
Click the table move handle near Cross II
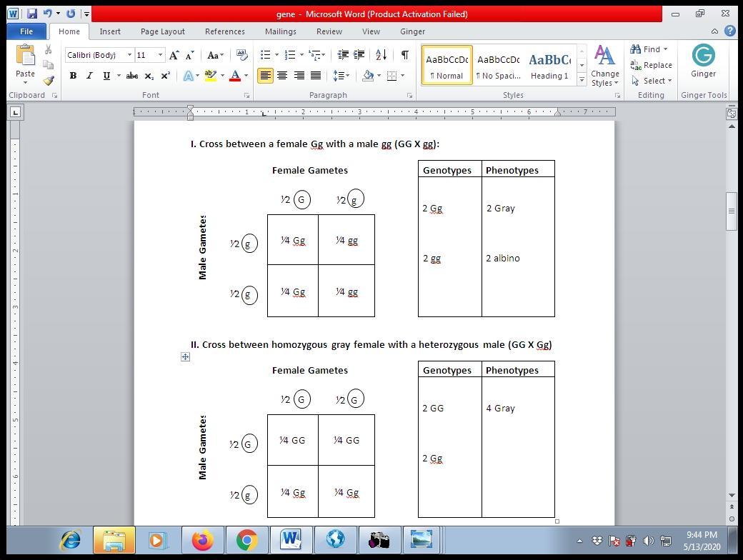click(185, 356)
